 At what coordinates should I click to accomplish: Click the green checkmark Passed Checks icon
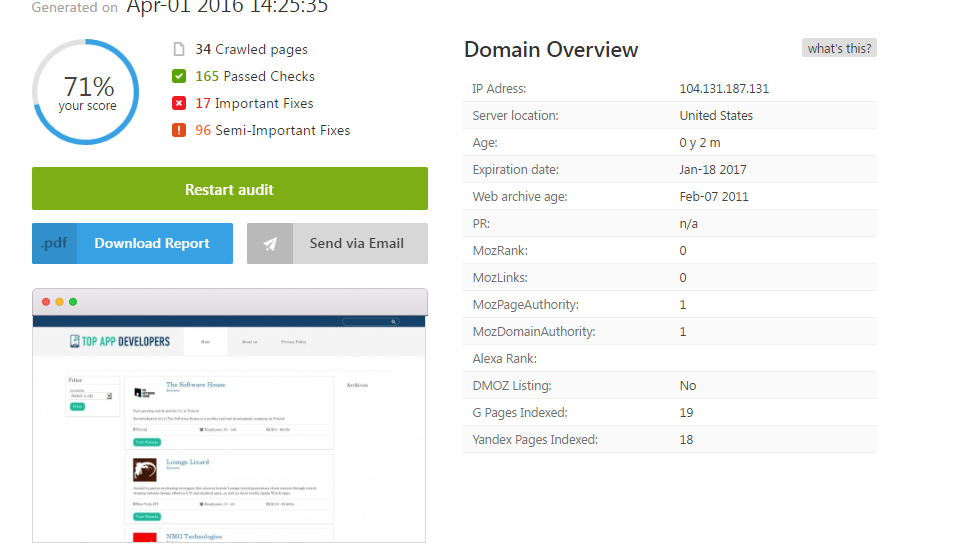coord(179,76)
